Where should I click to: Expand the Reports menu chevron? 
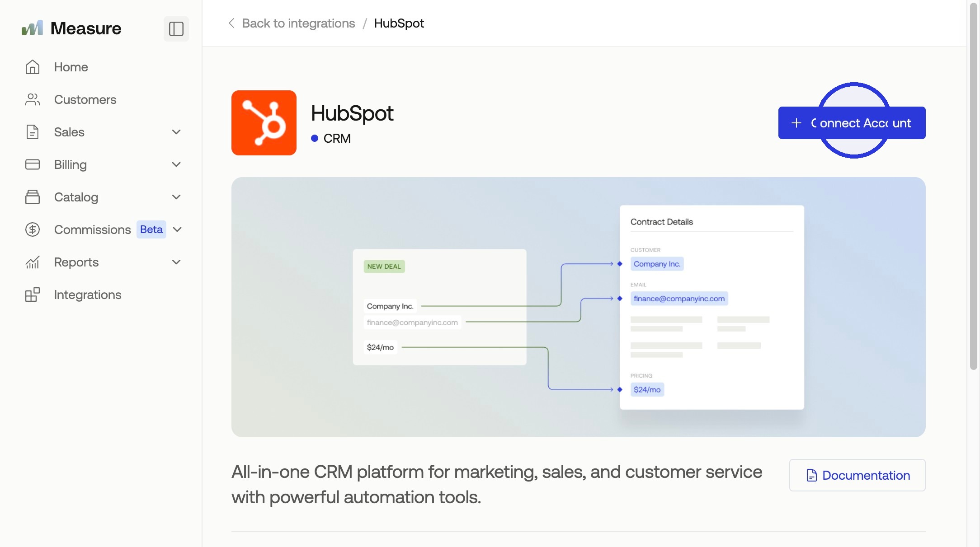[x=176, y=262]
